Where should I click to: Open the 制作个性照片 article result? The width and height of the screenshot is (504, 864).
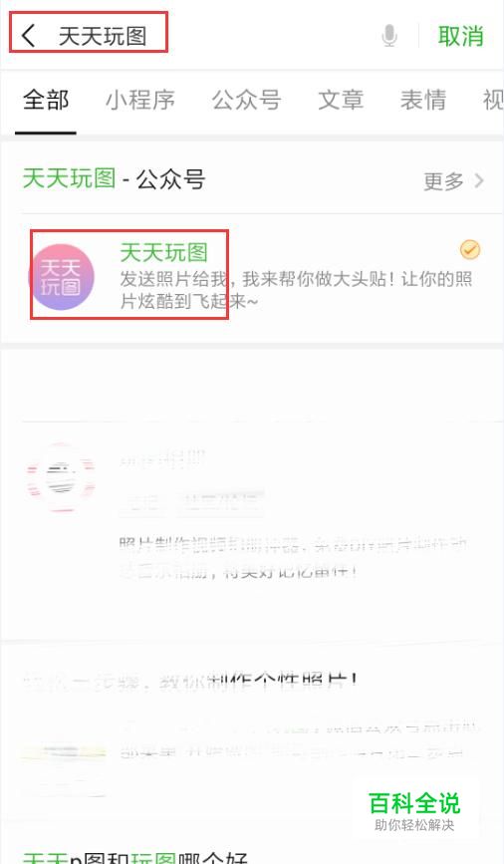pyautogui.click(x=190, y=681)
